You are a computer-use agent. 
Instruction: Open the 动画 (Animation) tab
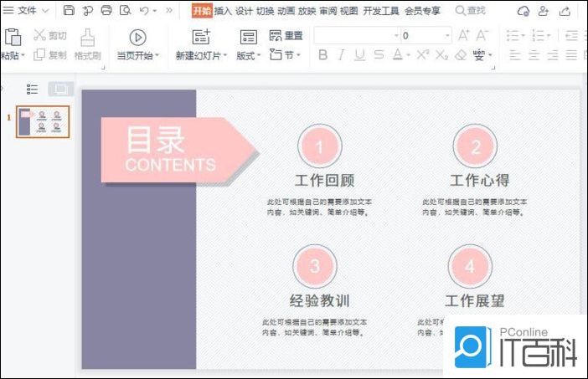[286, 11]
